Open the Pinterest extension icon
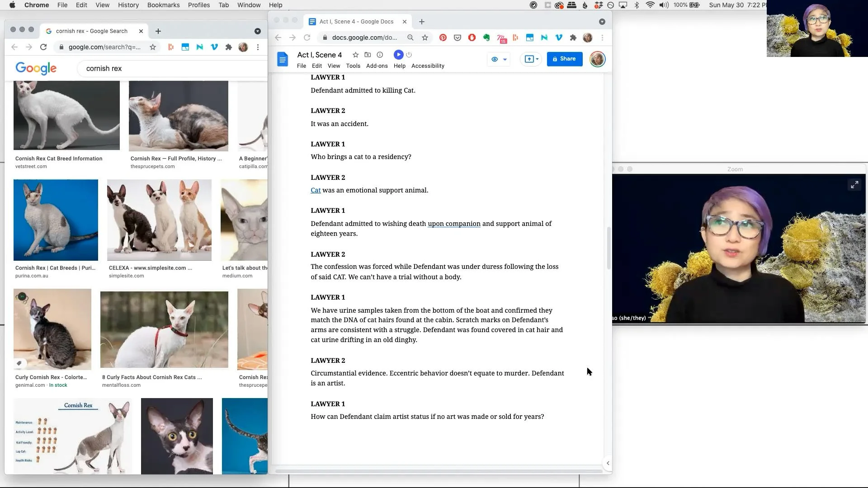 tap(443, 38)
